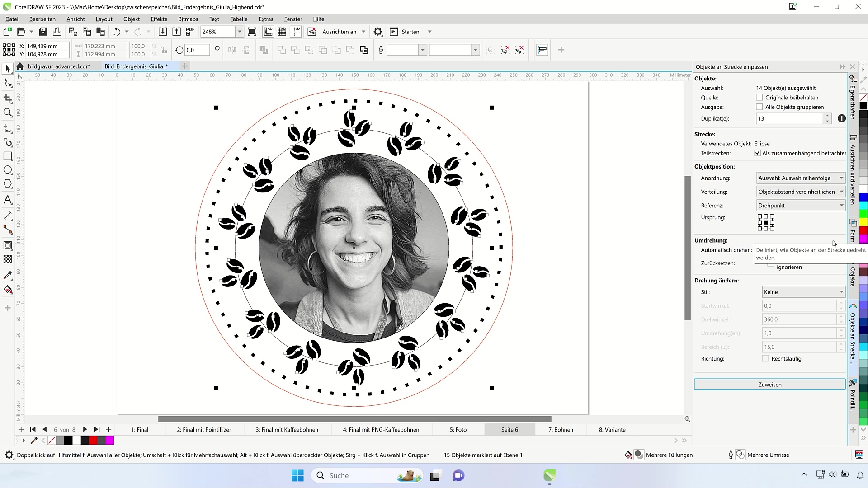Select the Crop tool
Image resolution: width=868 pixels, height=488 pixels.
(8, 99)
